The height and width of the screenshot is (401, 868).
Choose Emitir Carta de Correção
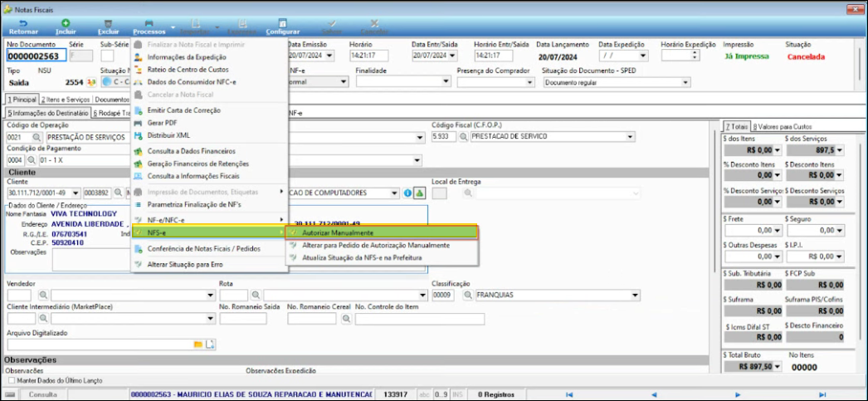(x=209, y=110)
